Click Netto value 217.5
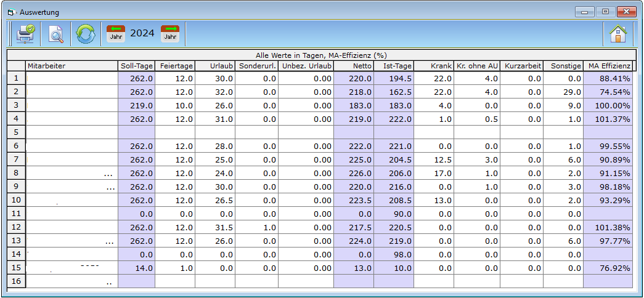 [x=354, y=227]
